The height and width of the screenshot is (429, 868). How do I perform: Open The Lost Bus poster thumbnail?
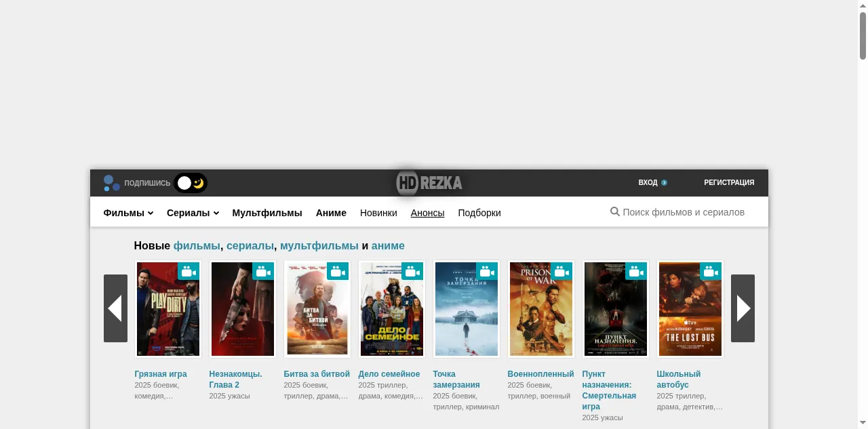(690, 309)
